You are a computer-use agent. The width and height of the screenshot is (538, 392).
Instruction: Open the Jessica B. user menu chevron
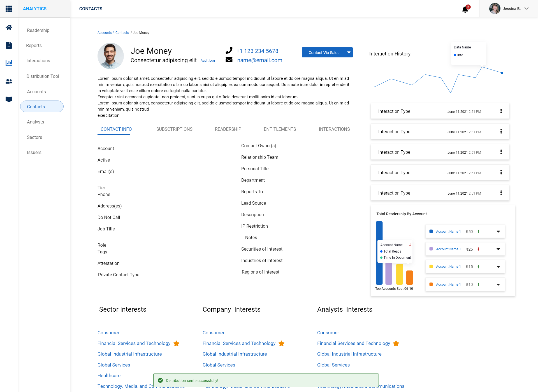point(527,9)
